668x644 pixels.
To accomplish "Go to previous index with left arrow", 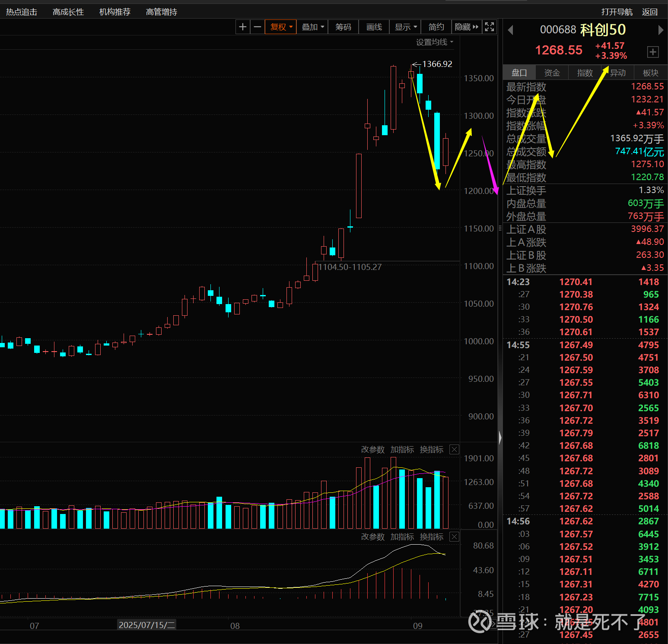I will coord(510,30).
